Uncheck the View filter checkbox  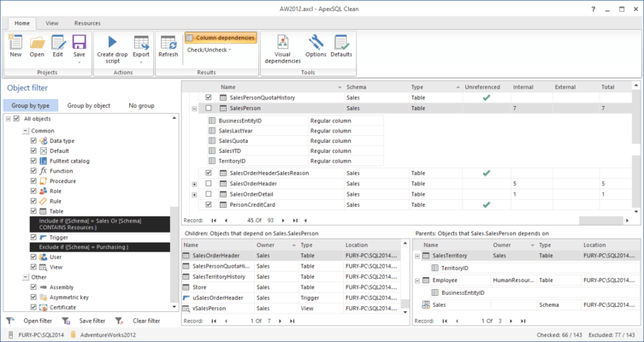click(33, 268)
